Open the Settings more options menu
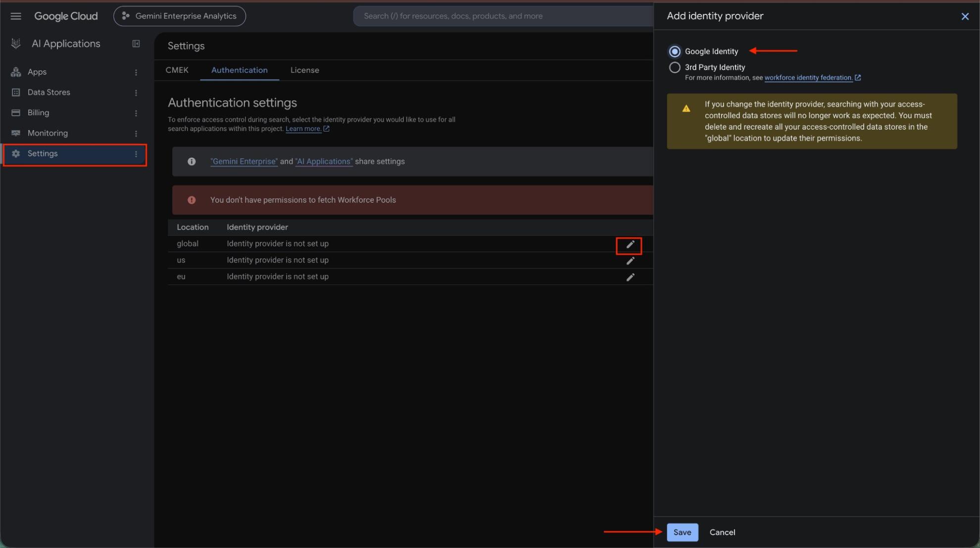 136,154
